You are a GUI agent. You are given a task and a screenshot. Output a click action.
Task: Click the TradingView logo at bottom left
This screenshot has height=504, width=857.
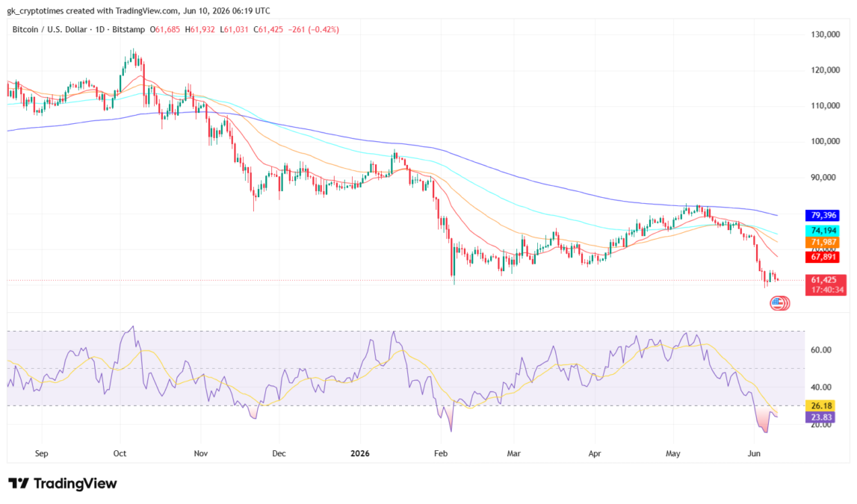(62, 483)
